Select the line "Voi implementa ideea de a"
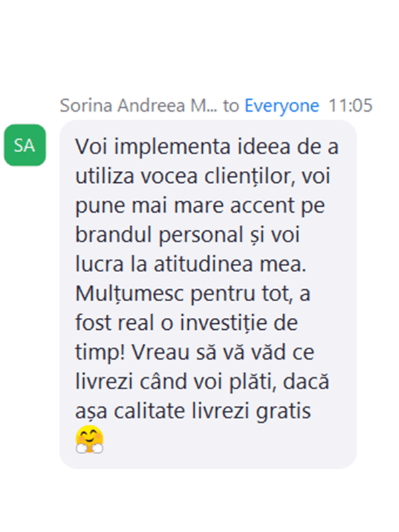This screenshot has width=399, height=532. click(207, 147)
